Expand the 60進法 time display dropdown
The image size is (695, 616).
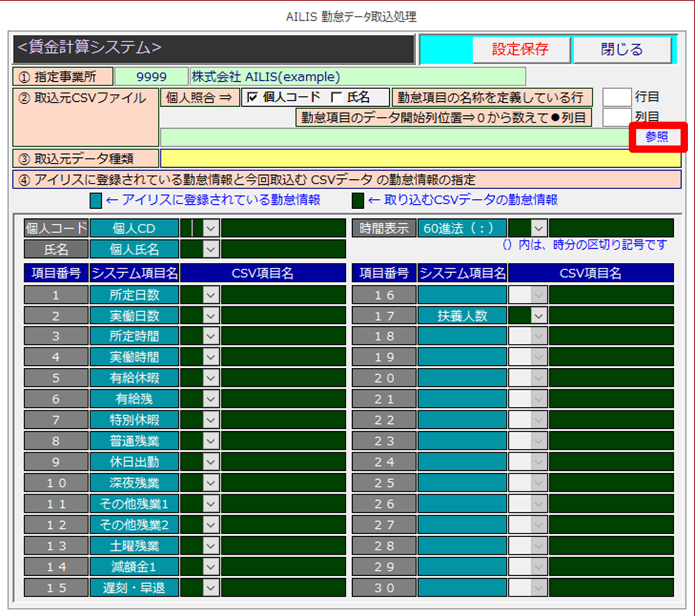click(x=538, y=228)
